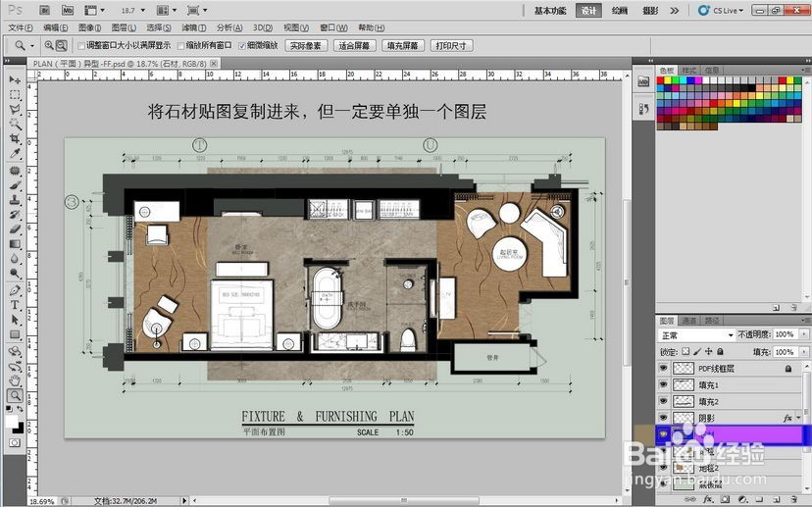Switch to 通道 tab
The height and width of the screenshot is (507, 812).
point(688,321)
